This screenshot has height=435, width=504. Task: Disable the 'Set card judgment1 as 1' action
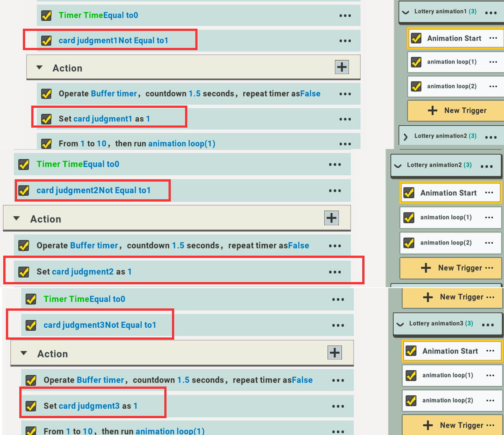[46, 119]
